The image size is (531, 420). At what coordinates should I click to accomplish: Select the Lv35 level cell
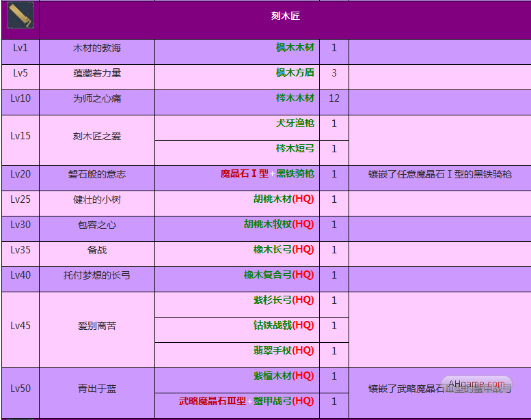[21, 254]
